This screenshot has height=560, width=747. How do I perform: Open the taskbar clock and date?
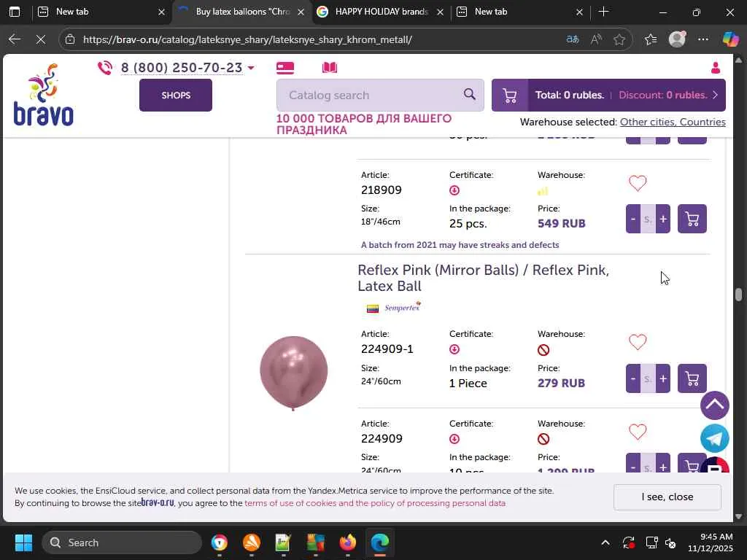pos(710,542)
